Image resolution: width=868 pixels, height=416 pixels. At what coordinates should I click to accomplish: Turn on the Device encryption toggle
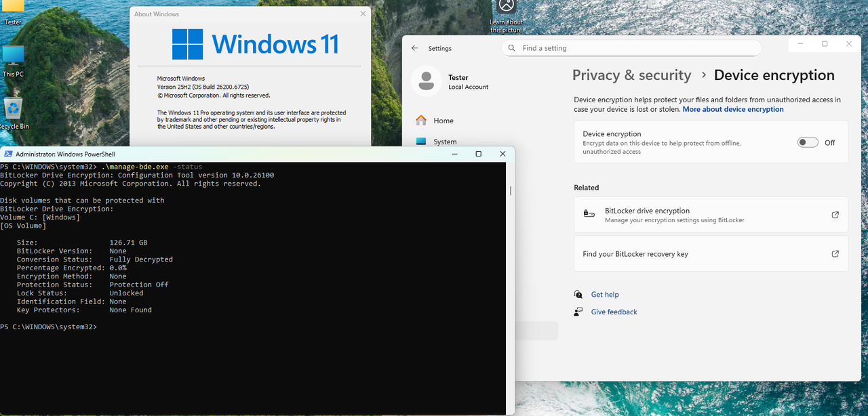tap(808, 142)
